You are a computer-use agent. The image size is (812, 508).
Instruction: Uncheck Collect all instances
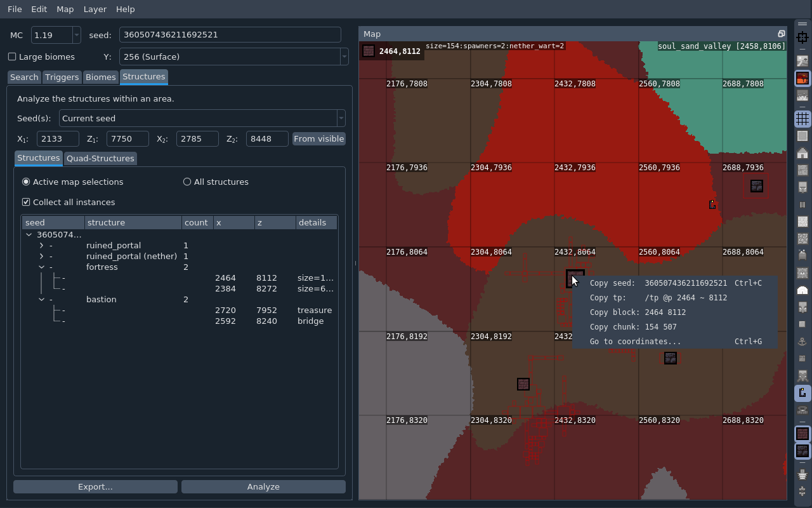click(26, 202)
